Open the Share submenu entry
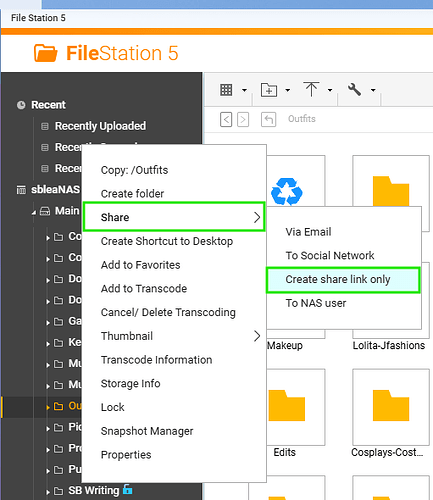 point(174,217)
